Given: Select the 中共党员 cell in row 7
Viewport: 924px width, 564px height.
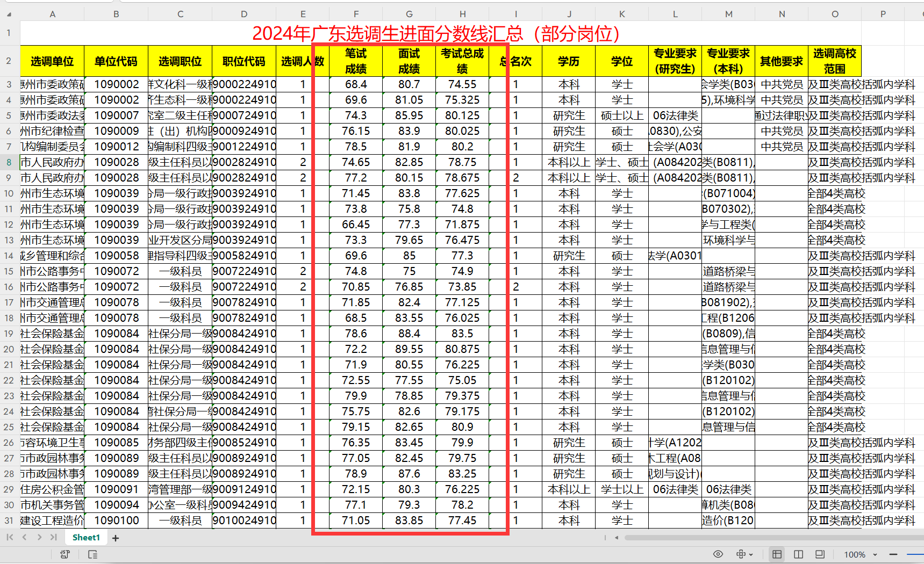Looking at the screenshot, I should point(782,147).
